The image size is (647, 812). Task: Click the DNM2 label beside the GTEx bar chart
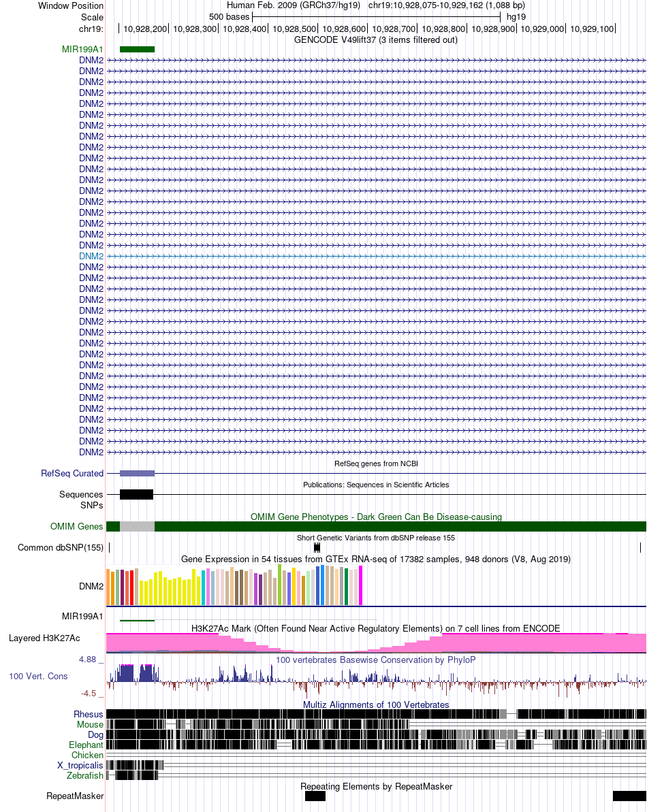point(91,586)
